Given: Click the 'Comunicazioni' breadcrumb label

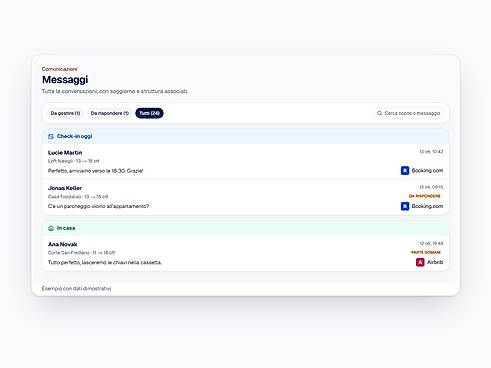Looking at the screenshot, I should (59, 69).
